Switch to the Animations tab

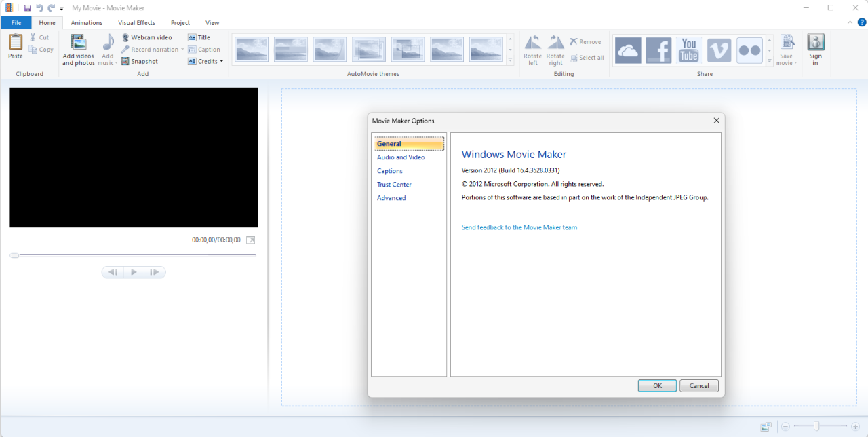(x=87, y=22)
